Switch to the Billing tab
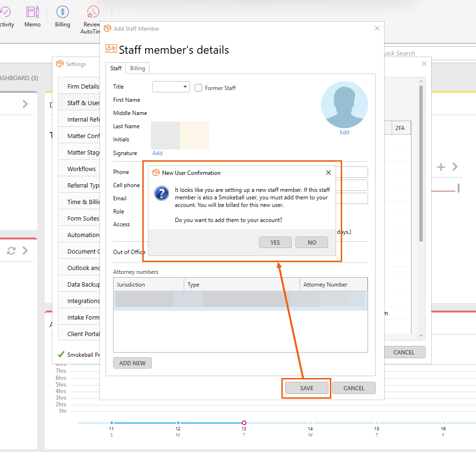The image size is (476, 452). pyautogui.click(x=138, y=68)
